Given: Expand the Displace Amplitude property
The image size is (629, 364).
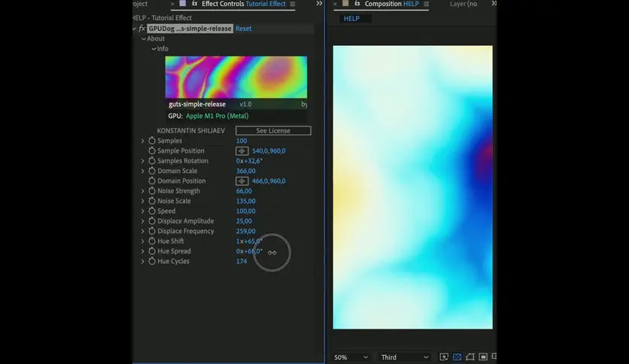Looking at the screenshot, I should (x=142, y=221).
